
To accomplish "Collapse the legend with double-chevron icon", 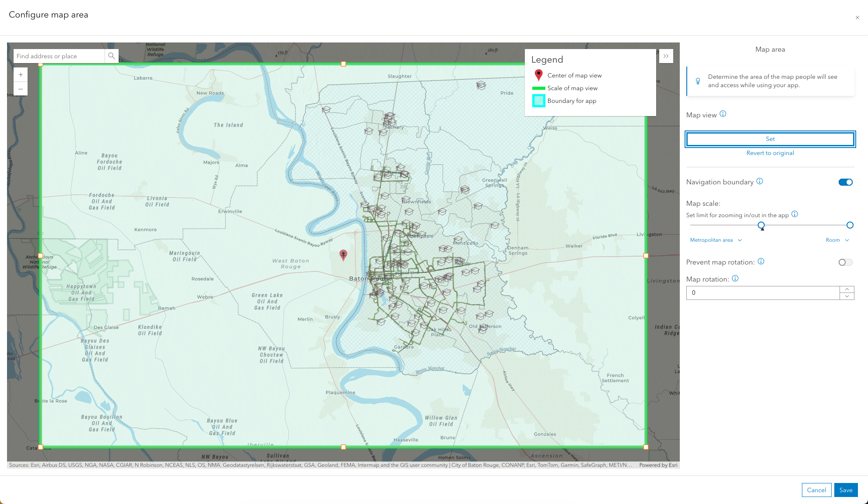I will click(666, 56).
